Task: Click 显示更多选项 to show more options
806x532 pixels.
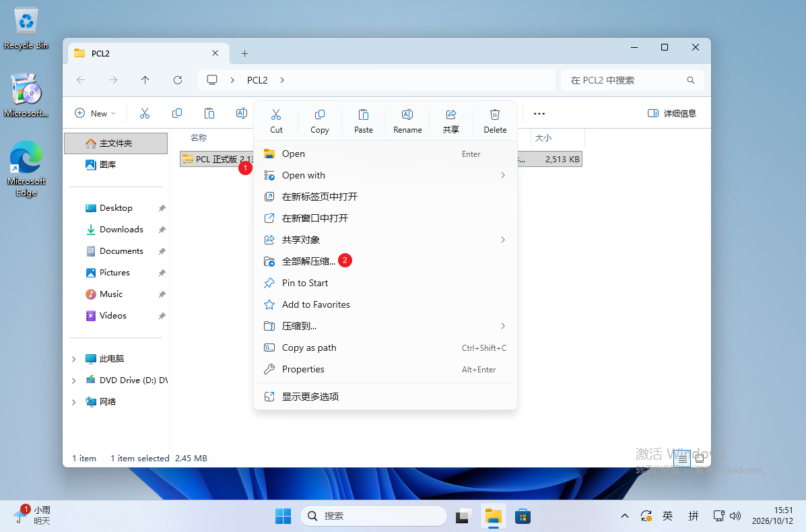Action: coord(386,397)
